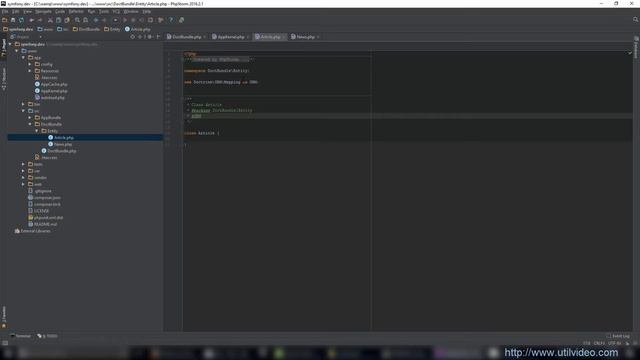
Task: Click the Entity breadcrumb in navigation bar
Action: coord(112,29)
